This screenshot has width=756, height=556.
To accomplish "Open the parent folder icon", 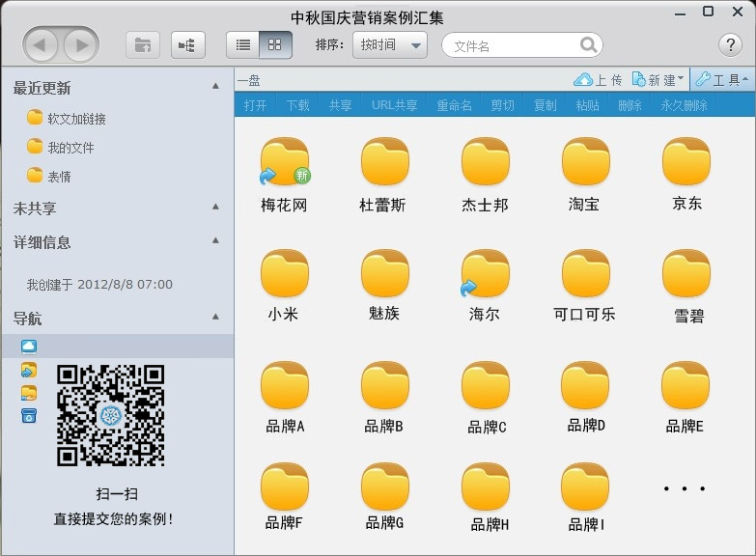I will [x=143, y=44].
